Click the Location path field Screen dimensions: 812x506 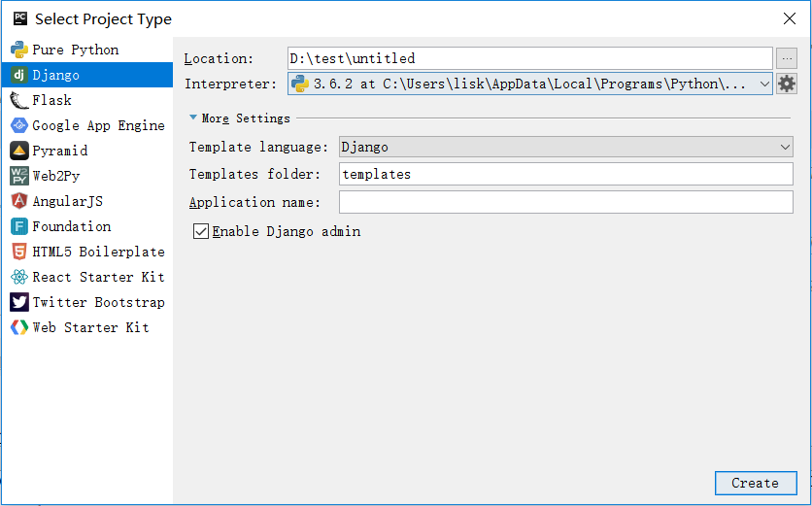[x=530, y=58]
